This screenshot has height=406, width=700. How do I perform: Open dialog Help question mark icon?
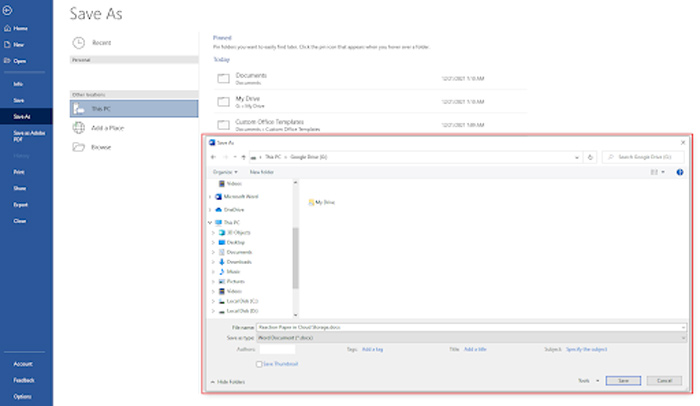click(x=679, y=172)
